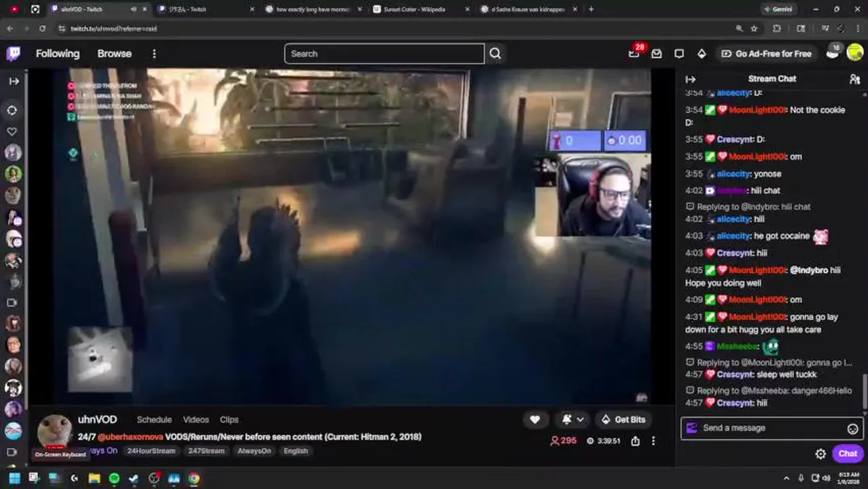Open the user avatar menu
This screenshot has height=489, width=868.
pos(855,53)
